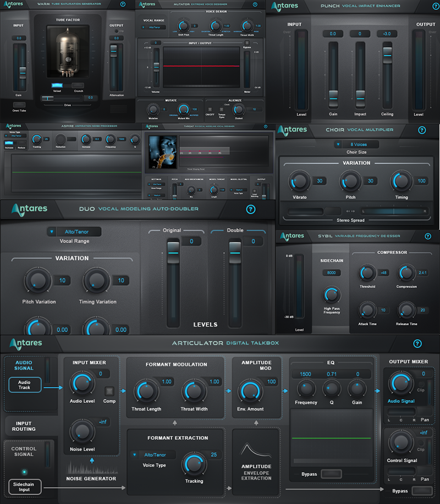Toggle the Omni Tube switch in WARM
Screen dimensions: 440x504
click(19, 105)
